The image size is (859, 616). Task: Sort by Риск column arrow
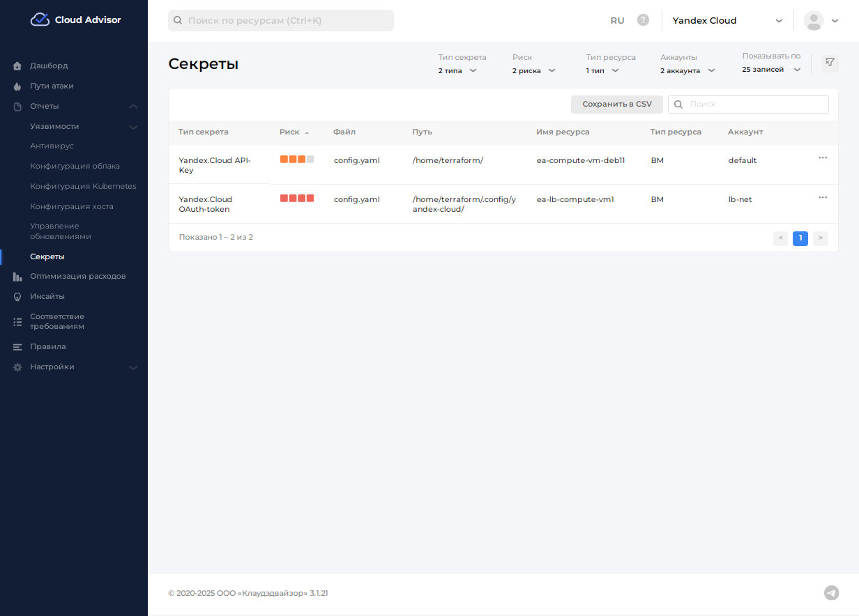tap(307, 132)
